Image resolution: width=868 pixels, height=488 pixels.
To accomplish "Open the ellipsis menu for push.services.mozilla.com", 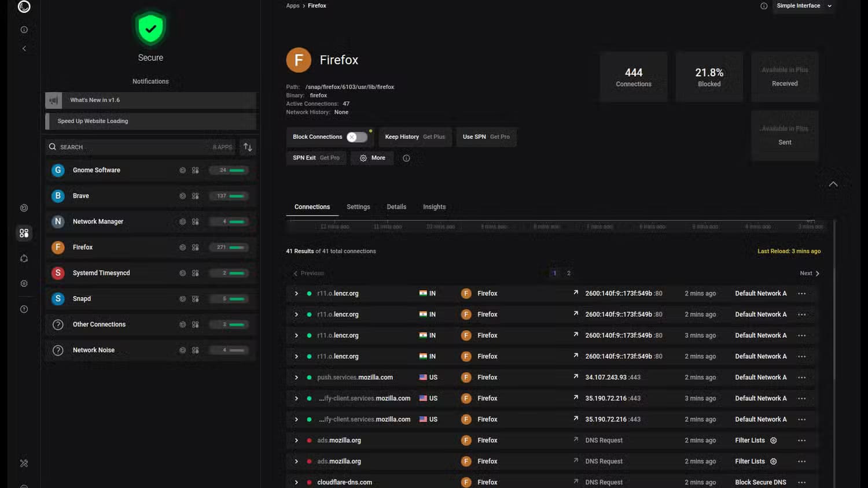I will tap(801, 378).
